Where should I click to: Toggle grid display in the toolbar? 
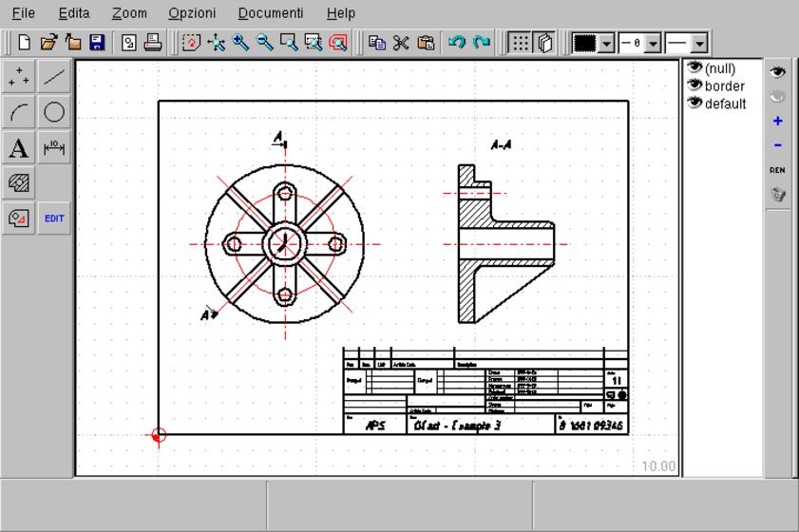(x=519, y=43)
